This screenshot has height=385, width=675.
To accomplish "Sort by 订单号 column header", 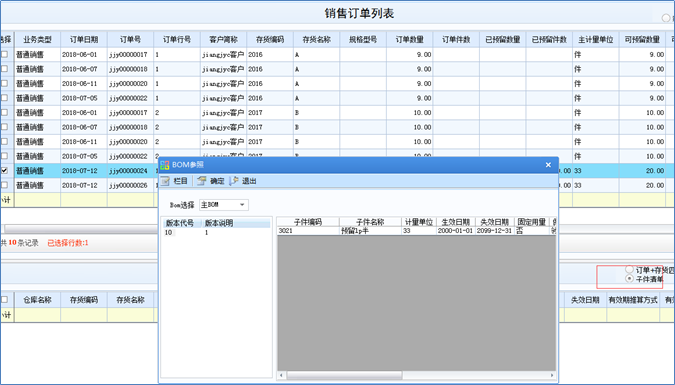I will pos(130,40).
